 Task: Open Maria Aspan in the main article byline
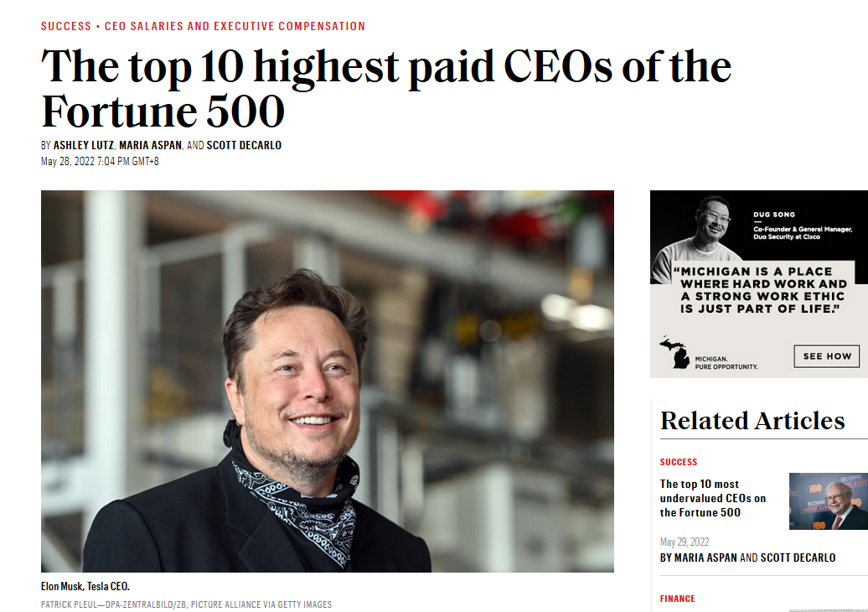(151, 146)
